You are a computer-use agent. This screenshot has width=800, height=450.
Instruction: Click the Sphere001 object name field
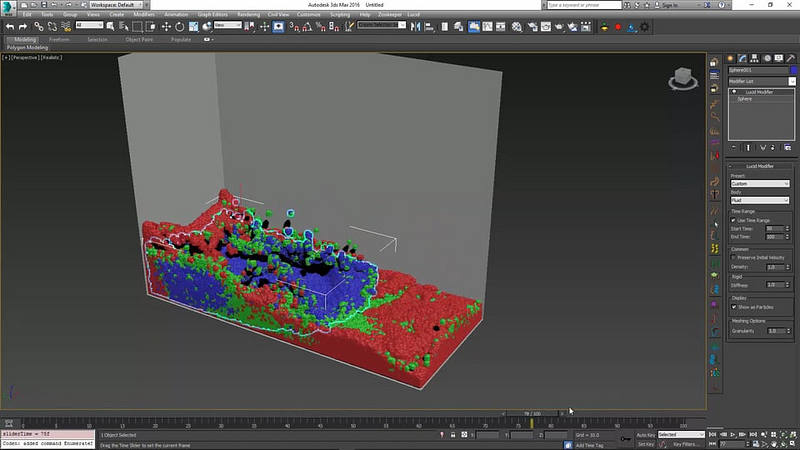click(758, 70)
